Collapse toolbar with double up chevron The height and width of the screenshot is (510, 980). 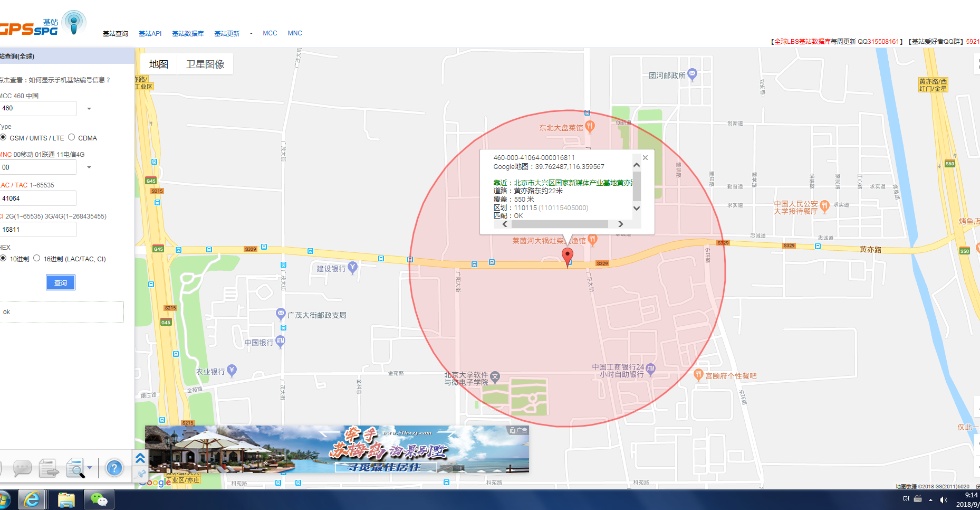tap(140, 458)
